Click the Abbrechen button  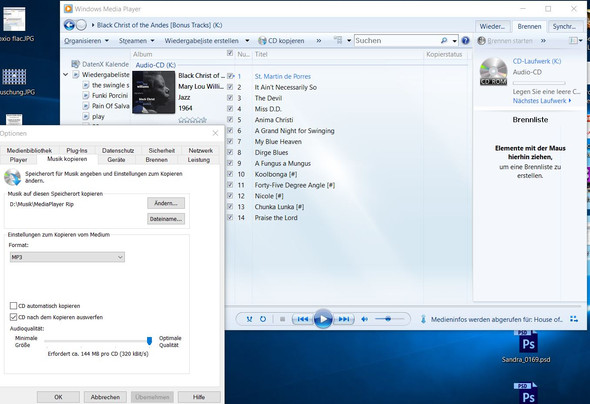pyautogui.click(x=105, y=397)
